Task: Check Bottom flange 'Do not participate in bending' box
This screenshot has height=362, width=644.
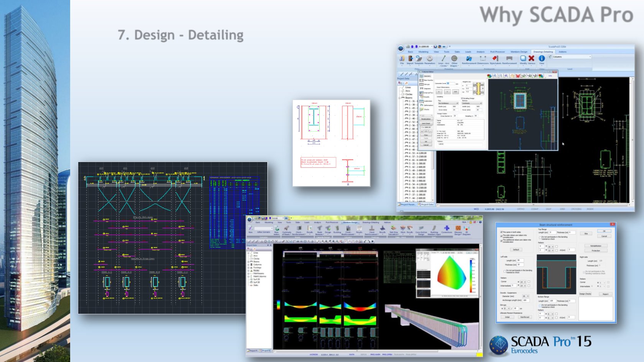Action: click(540, 306)
